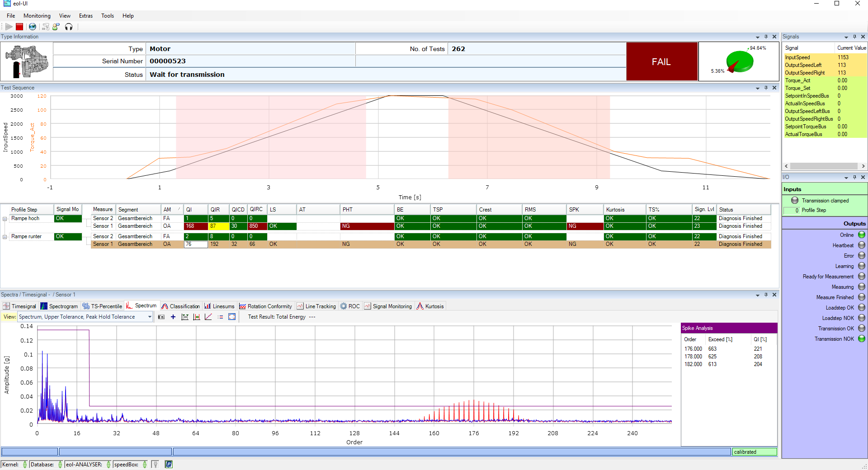This screenshot has width=868, height=470.
Task: Click the list legend icon in spectrum toolbar
Action: pos(220,317)
